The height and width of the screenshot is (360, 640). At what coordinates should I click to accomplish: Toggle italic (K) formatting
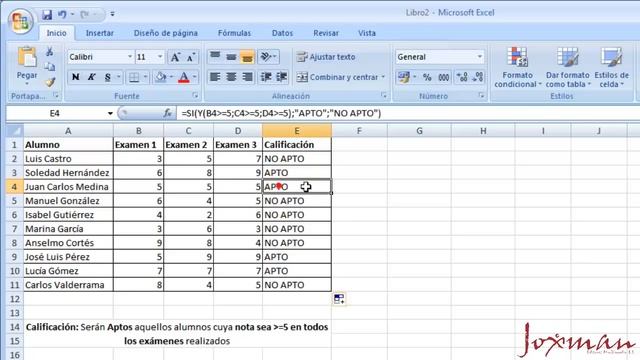[x=91, y=77]
